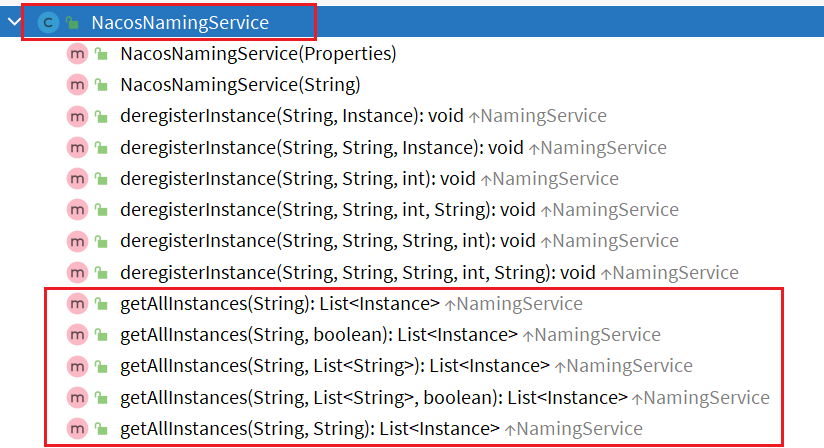This screenshot has width=824, height=448.
Task: Click method icon of NacosNamingService(String) constructor
Action: point(78,85)
